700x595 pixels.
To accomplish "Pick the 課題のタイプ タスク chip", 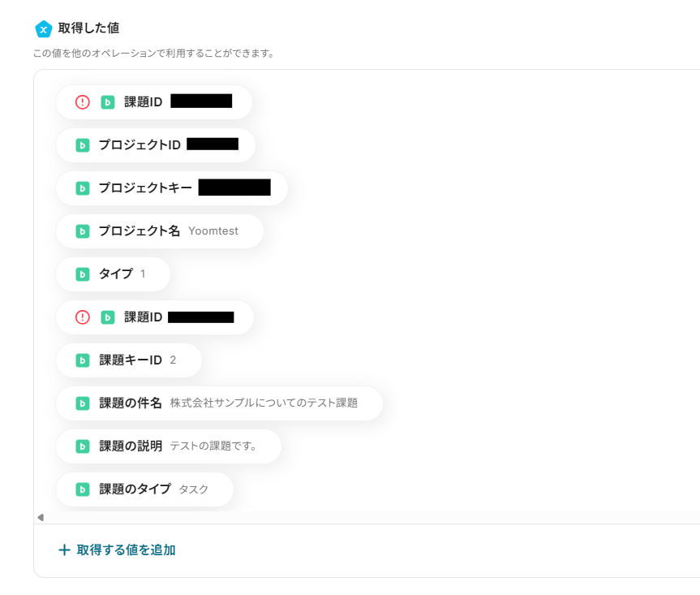I will click(x=144, y=489).
